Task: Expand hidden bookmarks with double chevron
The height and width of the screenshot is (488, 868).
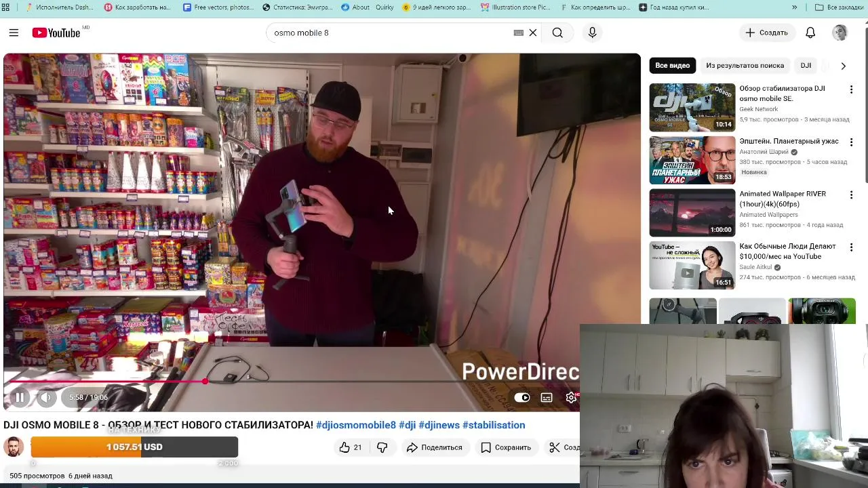Action: [x=794, y=7]
